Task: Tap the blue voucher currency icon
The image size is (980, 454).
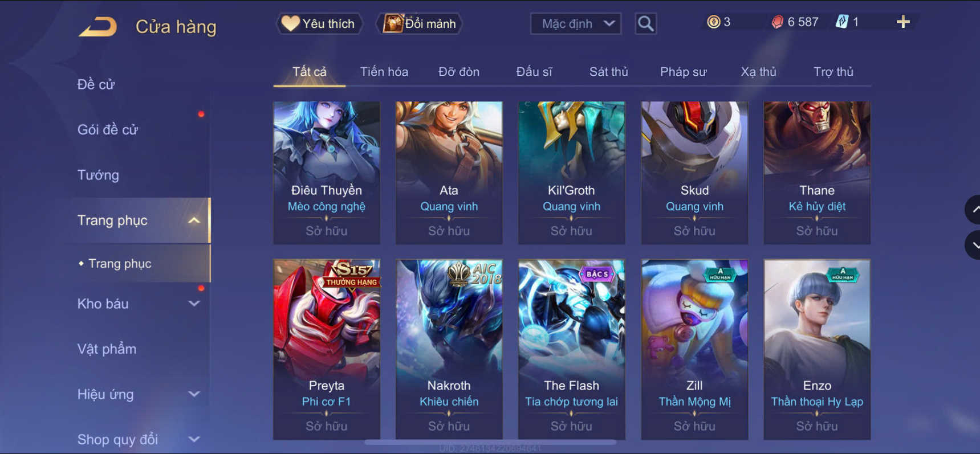Action: [x=841, y=22]
